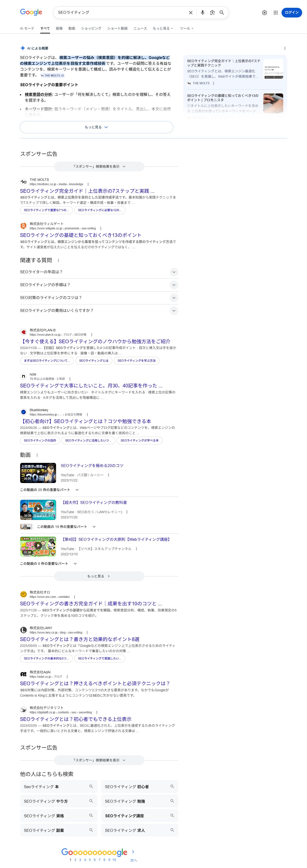
Task: Open three-dot menu beside moltsinc.co.jp URL
Action: click(88, 184)
